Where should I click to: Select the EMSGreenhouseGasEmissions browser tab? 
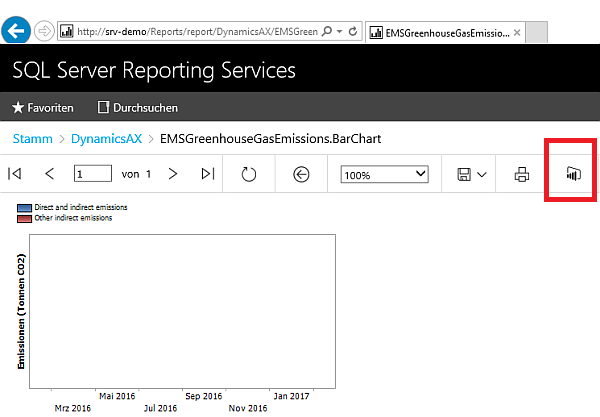click(x=445, y=32)
